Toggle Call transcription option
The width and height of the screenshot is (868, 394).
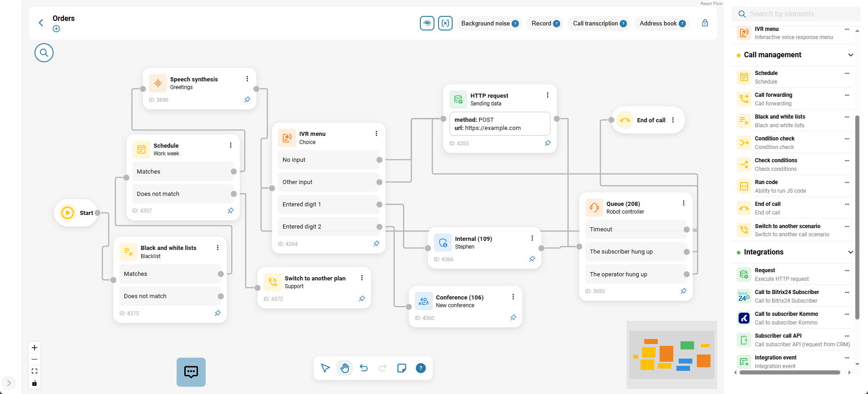click(595, 24)
